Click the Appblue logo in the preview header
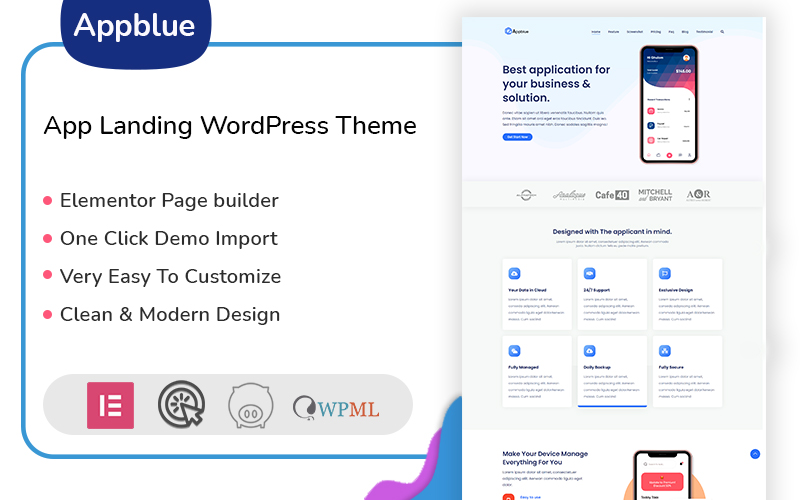 click(516, 31)
